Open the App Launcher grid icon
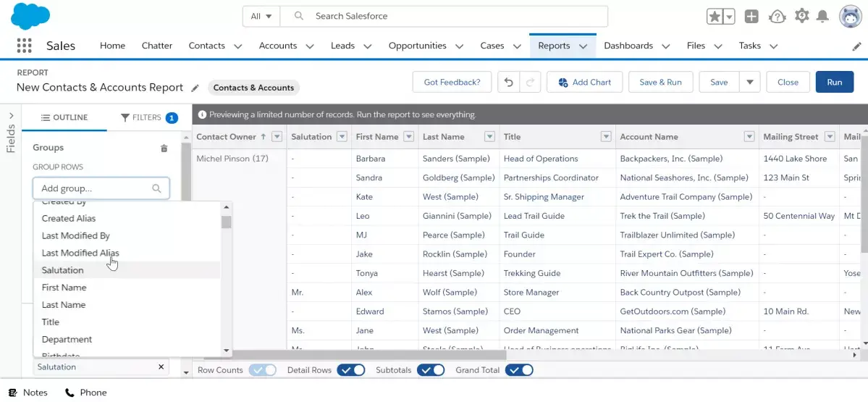The height and width of the screenshot is (402, 868). point(24,46)
